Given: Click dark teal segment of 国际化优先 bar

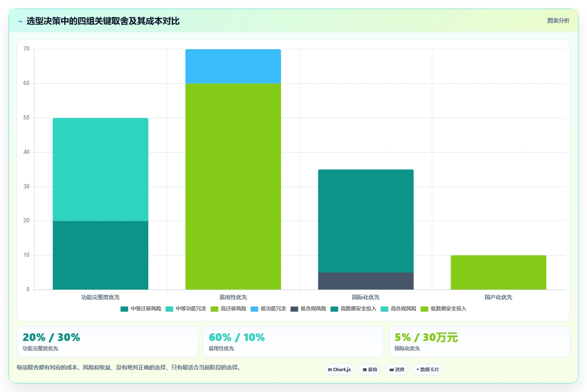Looking at the screenshot, I should pos(366,221).
